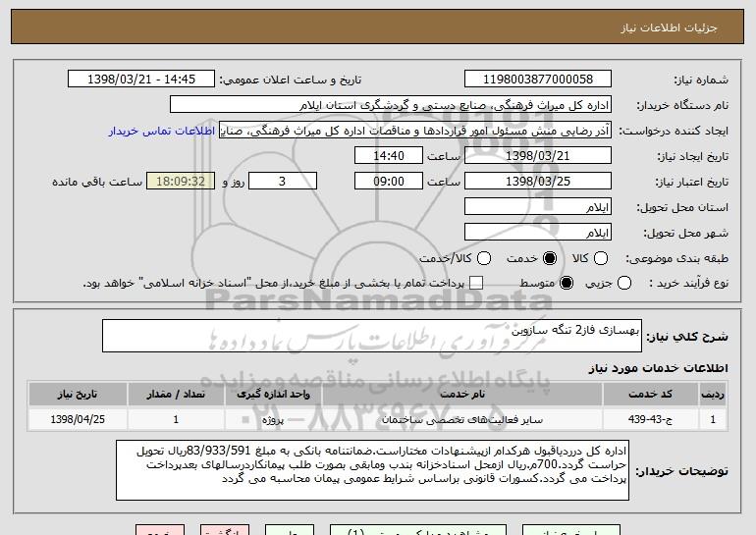Screen dimensions: 756x535
Task: Click the creation time field 14:40
Action: tap(389, 156)
